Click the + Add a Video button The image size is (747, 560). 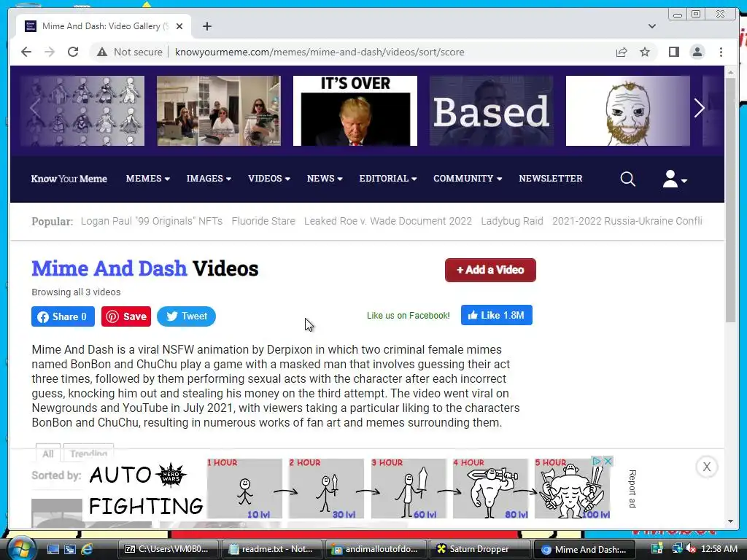[490, 270]
